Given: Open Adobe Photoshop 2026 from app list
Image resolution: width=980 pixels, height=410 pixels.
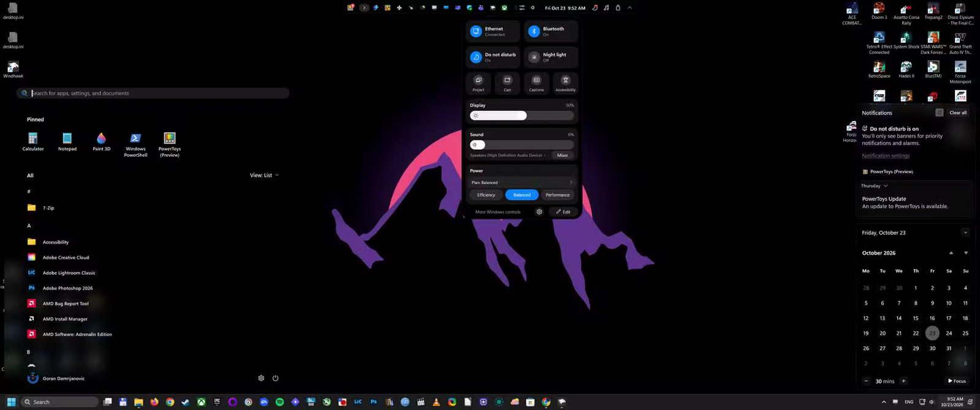Looking at the screenshot, I should pyautogui.click(x=61, y=288).
